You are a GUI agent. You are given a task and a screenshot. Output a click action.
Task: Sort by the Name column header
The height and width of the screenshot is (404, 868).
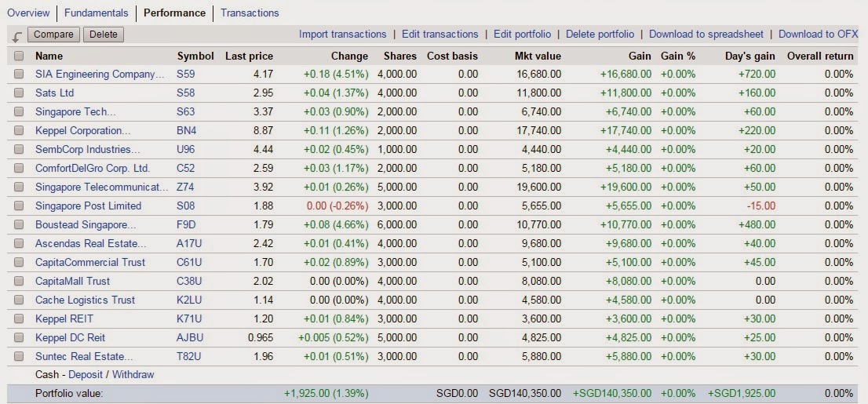pyautogui.click(x=49, y=56)
